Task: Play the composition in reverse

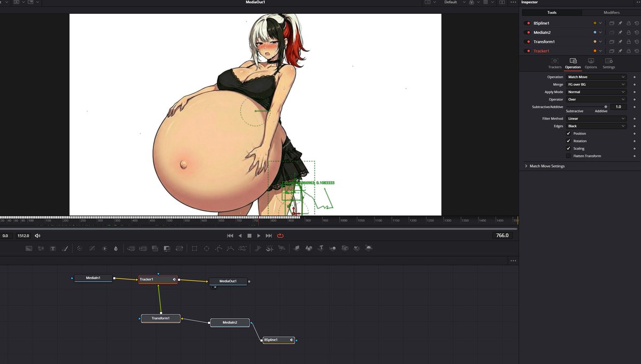Action: coord(240,235)
